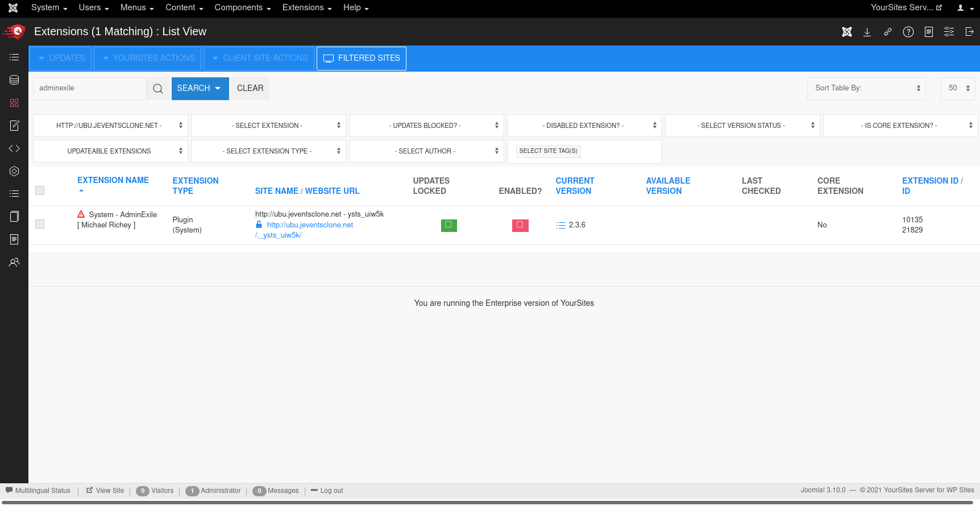Click the blue SEARCH button

click(x=200, y=89)
